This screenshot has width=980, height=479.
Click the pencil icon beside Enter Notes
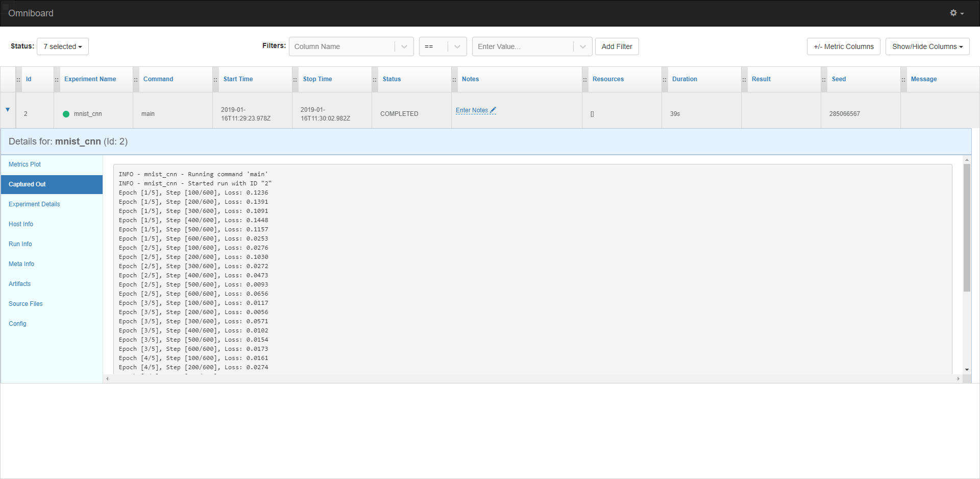(x=493, y=110)
